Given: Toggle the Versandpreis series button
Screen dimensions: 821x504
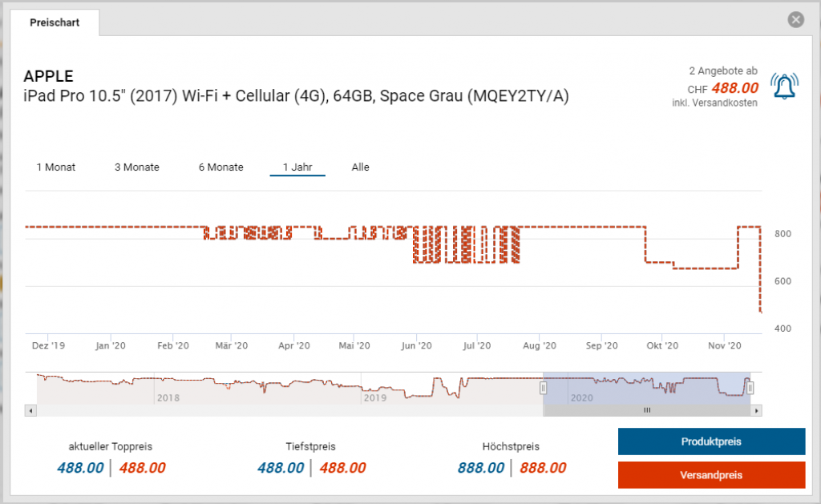Looking at the screenshot, I should pyautogui.click(x=711, y=475).
